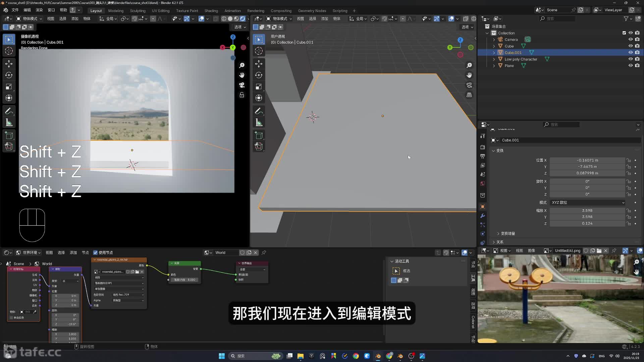Adjust the background strength 5.000 slider
644x362 pixels.
click(185, 280)
